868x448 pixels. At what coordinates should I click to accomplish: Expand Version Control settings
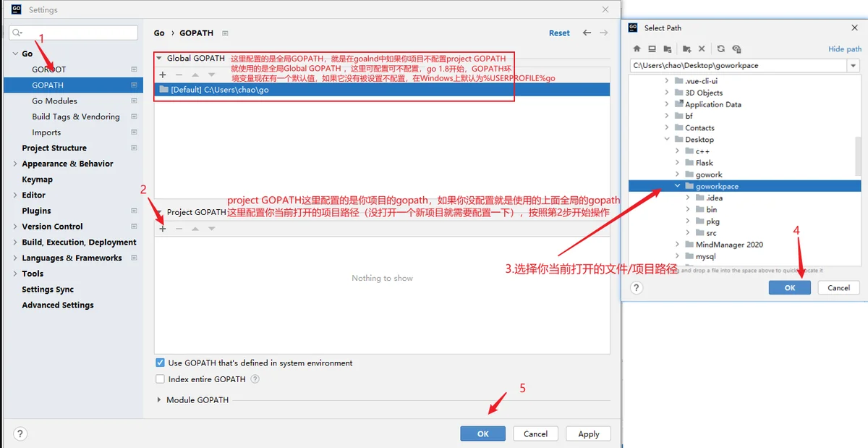pyautogui.click(x=15, y=227)
